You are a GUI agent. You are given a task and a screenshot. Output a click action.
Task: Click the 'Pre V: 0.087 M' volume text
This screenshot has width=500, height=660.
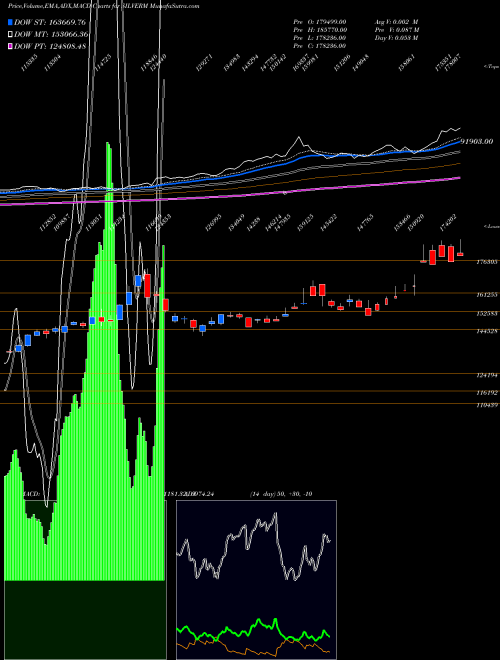coord(397,30)
